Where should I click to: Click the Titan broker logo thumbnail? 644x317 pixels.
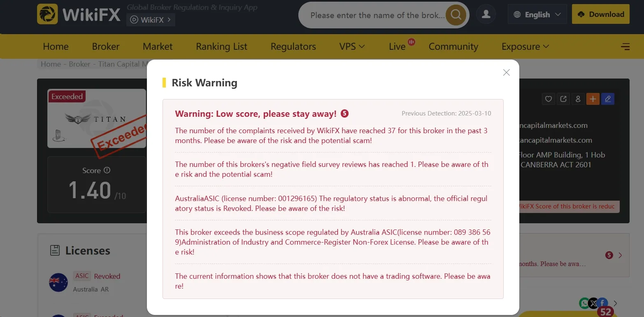point(97,118)
